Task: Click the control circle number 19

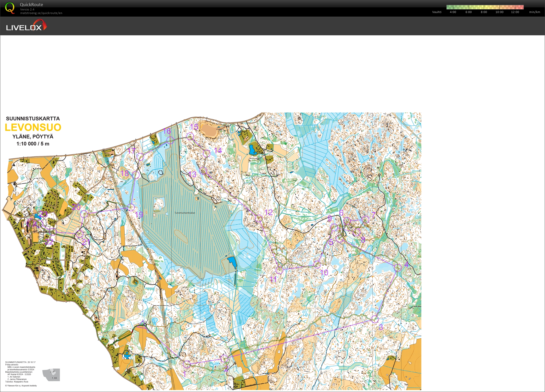Action: (131, 207)
